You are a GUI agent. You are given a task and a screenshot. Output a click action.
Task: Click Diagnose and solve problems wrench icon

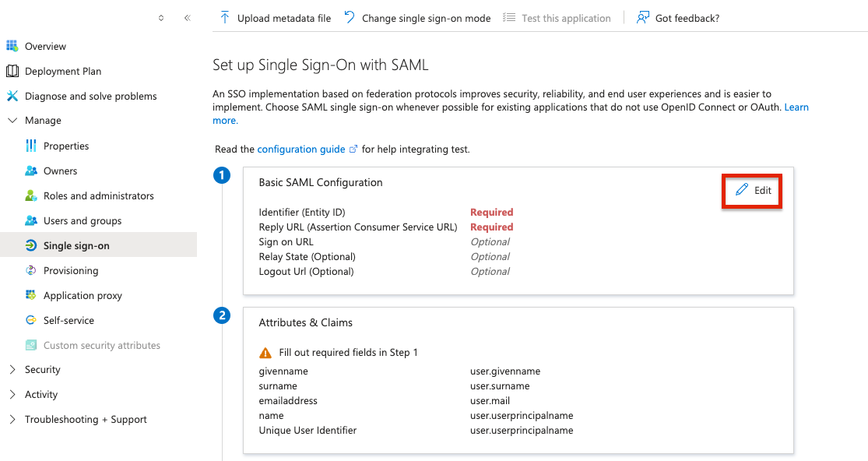tap(12, 96)
